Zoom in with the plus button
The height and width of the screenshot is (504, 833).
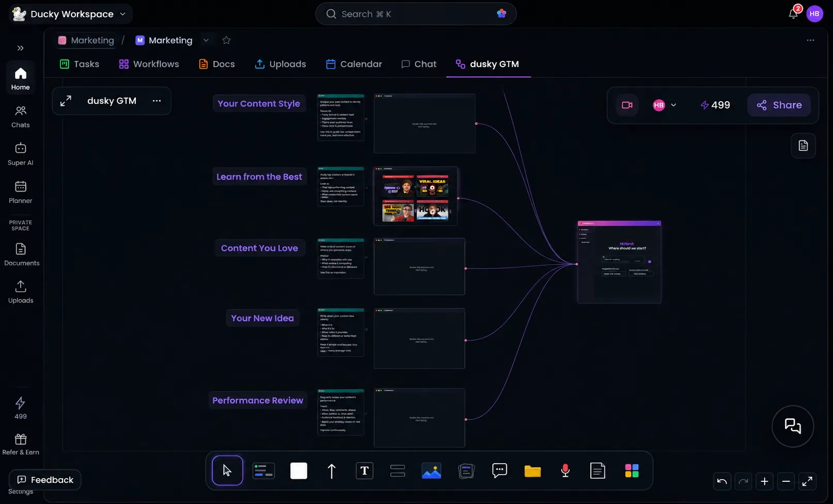(x=764, y=481)
